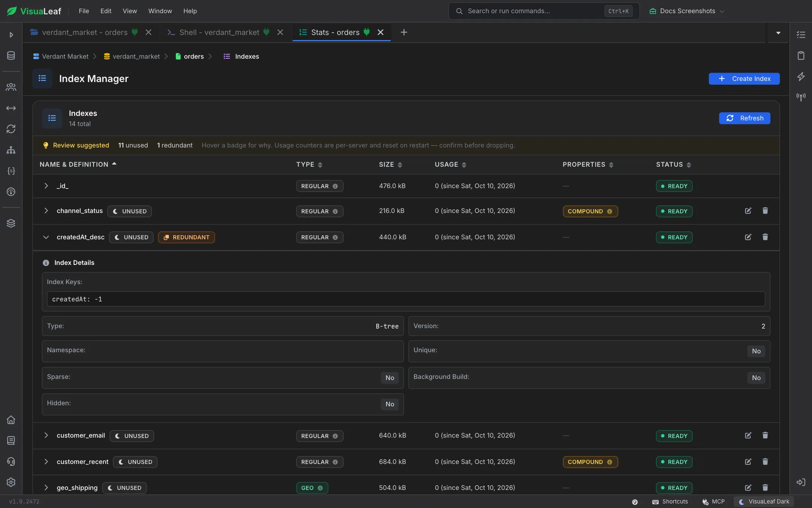Open Shortcuts in status bar
The height and width of the screenshot is (508, 812).
click(670, 502)
